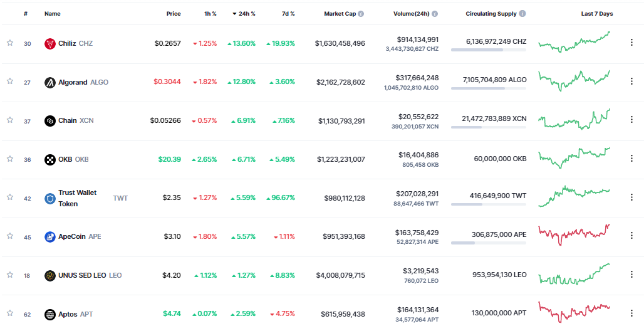Open Circulating Supply info tooltip icon
This screenshot has width=644, height=326.
point(522,14)
